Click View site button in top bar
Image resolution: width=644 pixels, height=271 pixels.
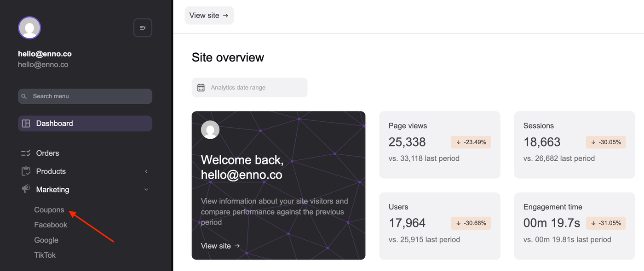point(209,16)
